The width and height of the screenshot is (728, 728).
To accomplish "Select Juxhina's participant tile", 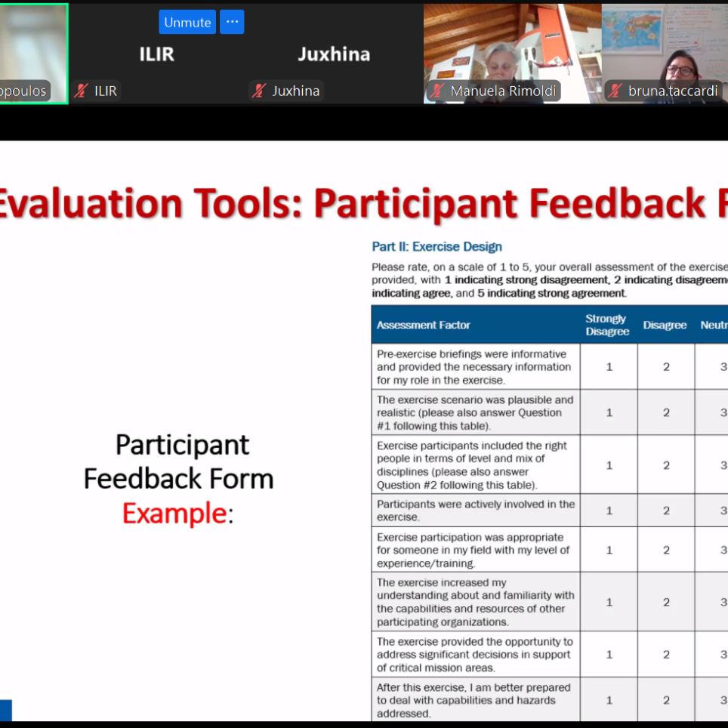I will pos(335,54).
